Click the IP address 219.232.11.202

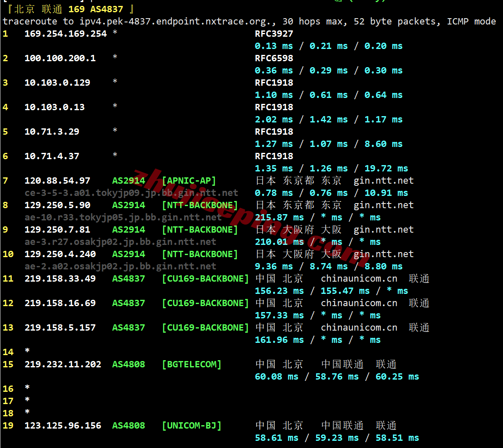[63, 364]
